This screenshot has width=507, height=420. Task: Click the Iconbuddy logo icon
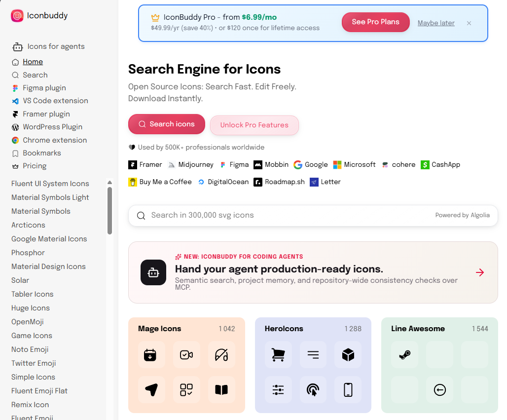pyautogui.click(x=17, y=15)
